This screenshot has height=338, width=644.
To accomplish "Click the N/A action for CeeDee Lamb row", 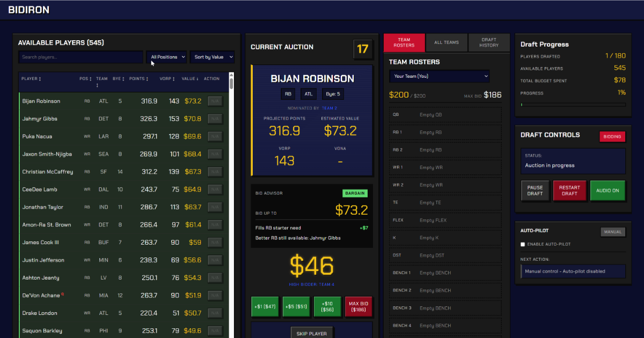I will click(215, 189).
